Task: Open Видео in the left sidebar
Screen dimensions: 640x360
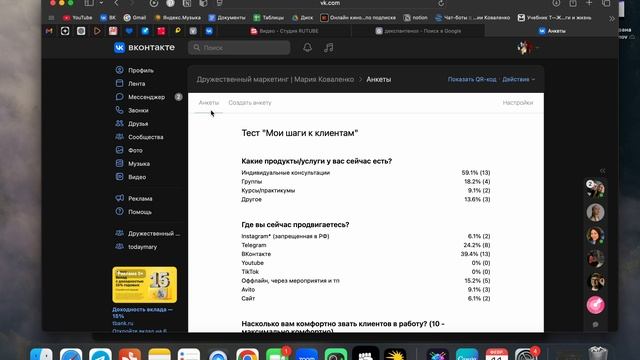Action: pos(131,177)
